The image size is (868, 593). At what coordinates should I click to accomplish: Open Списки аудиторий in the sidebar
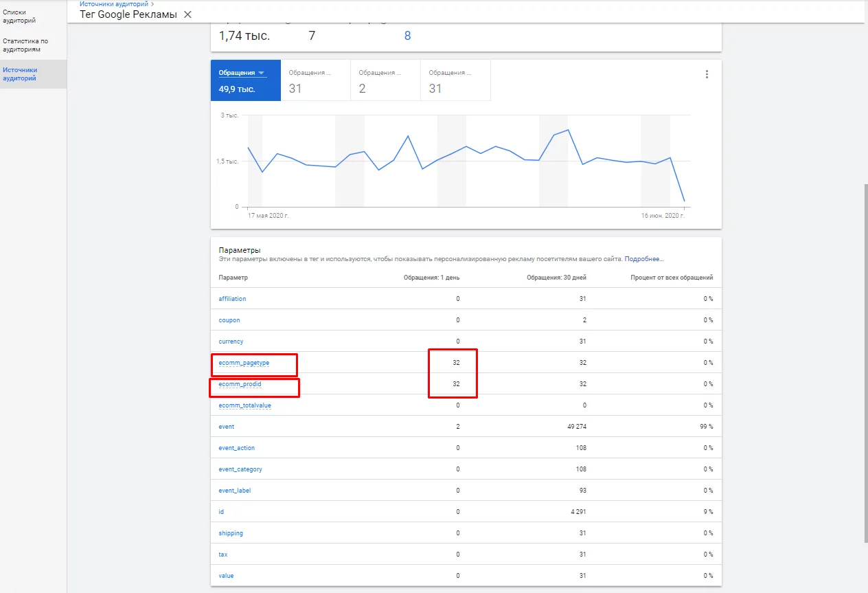19,16
